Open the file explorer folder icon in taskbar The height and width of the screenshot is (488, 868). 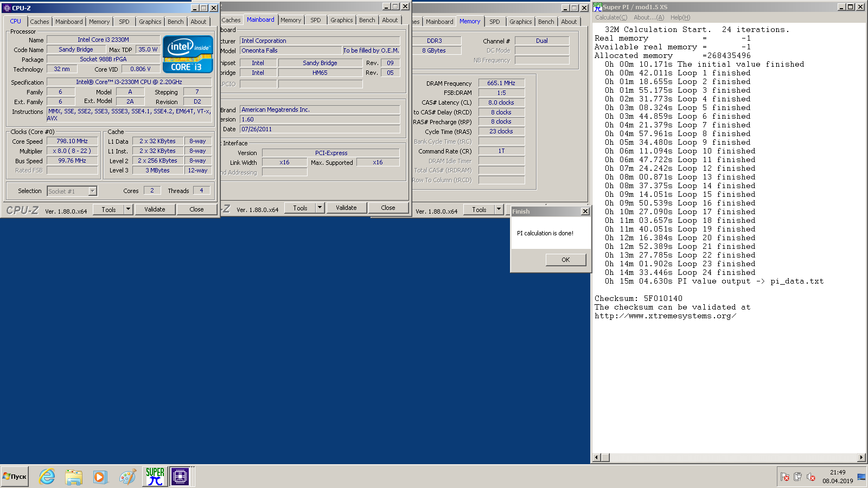click(x=74, y=477)
